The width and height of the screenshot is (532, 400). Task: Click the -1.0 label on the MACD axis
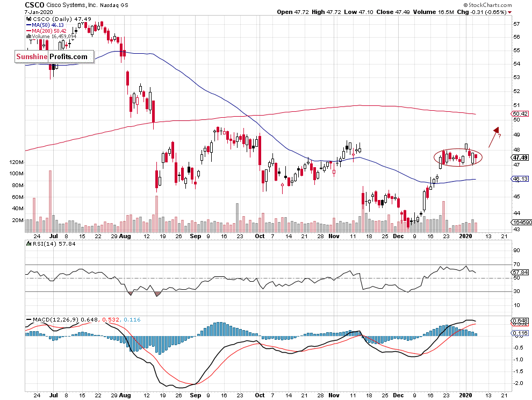coord(518,360)
